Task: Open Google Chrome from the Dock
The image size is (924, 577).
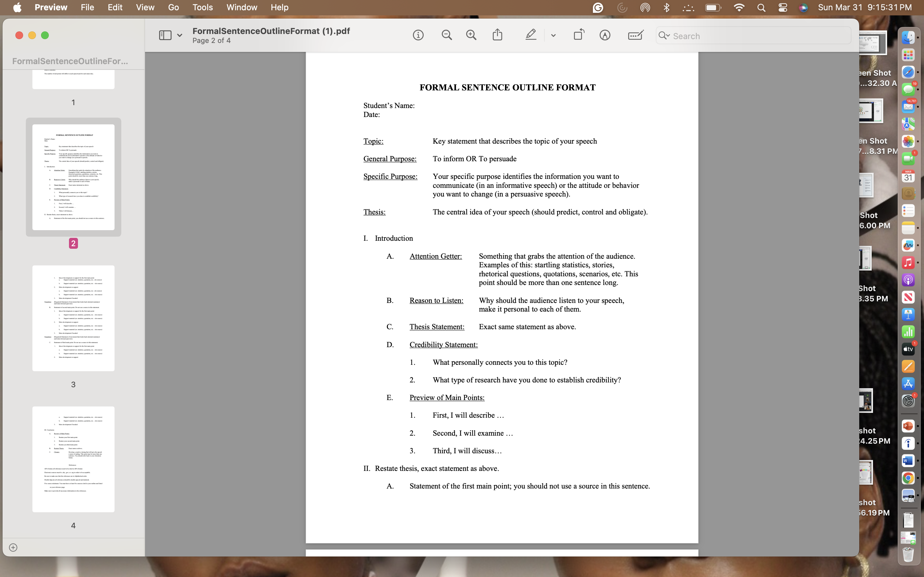Action: [x=908, y=477]
